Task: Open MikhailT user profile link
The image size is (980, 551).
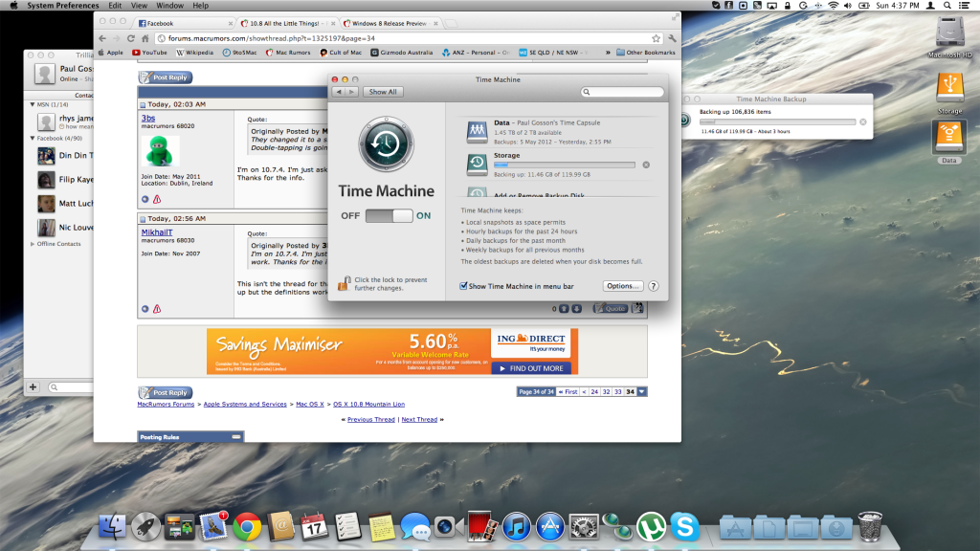Action: pyautogui.click(x=157, y=231)
